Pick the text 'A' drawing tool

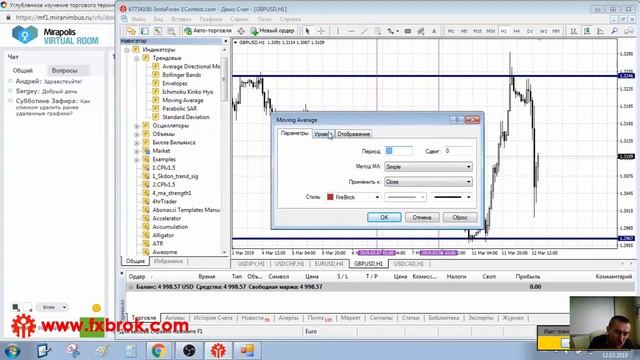(434, 31)
